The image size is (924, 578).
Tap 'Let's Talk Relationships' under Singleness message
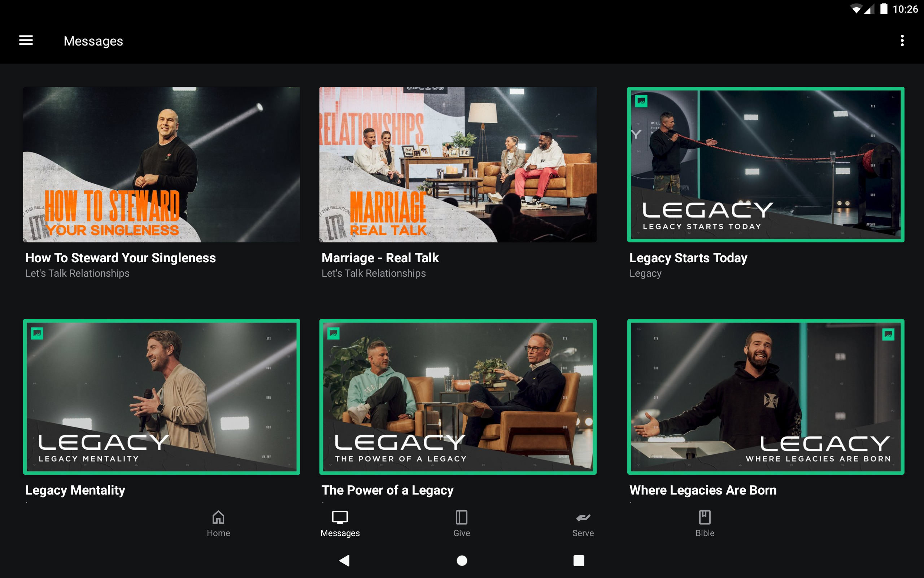click(x=78, y=273)
